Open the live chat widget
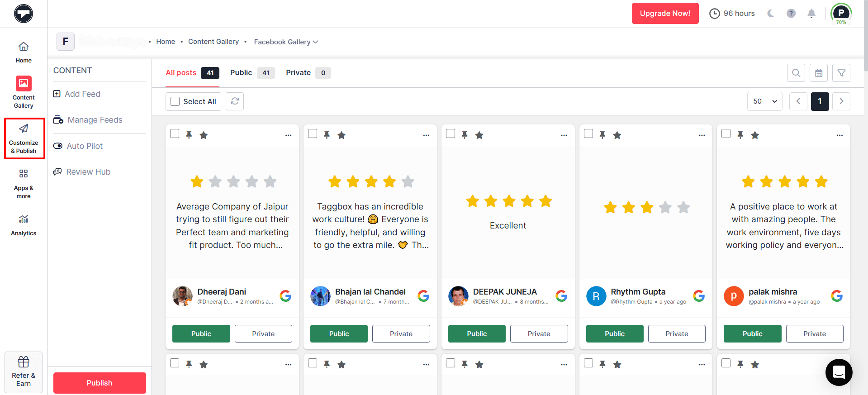 (x=839, y=372)
